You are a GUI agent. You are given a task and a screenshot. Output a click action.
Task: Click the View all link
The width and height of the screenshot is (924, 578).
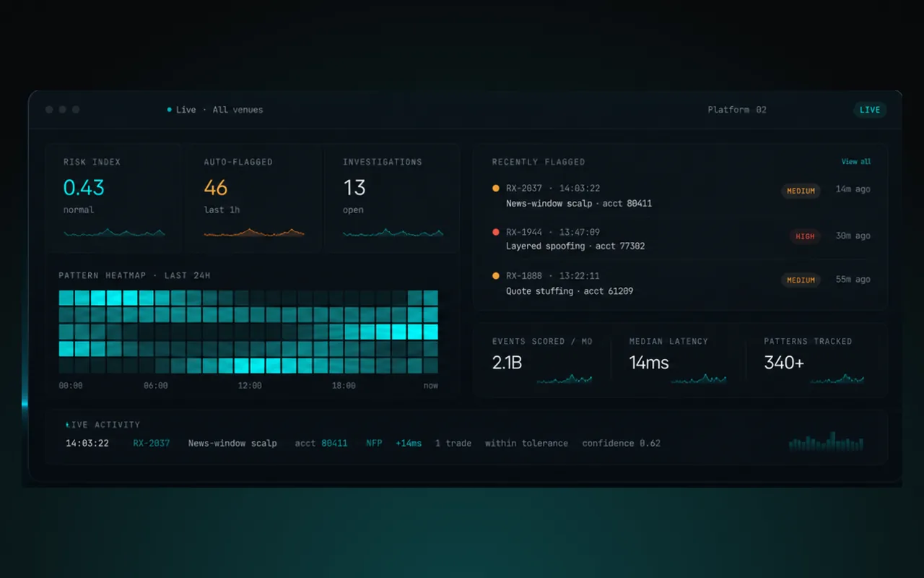tap(855, 162)
